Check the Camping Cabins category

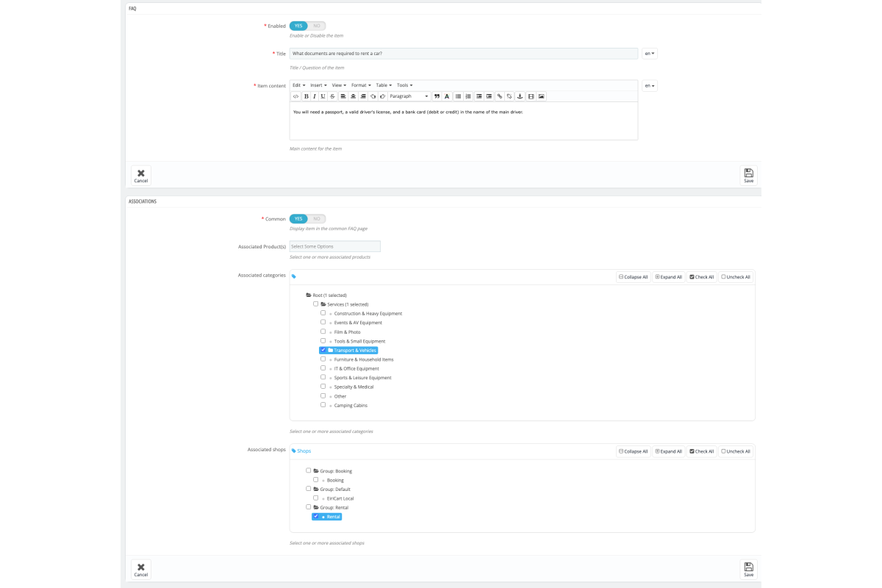pyautogui.click(x=323, y=404)
